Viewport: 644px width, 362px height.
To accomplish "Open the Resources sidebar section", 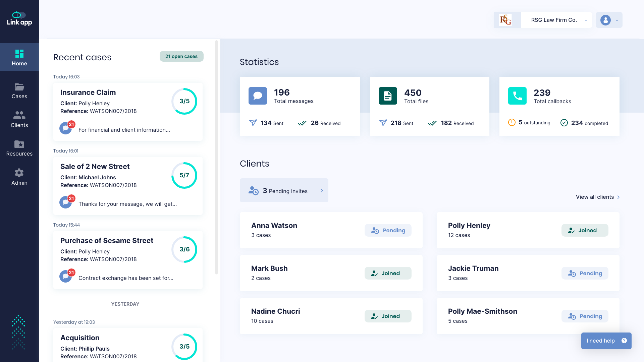I will [19, 148].
